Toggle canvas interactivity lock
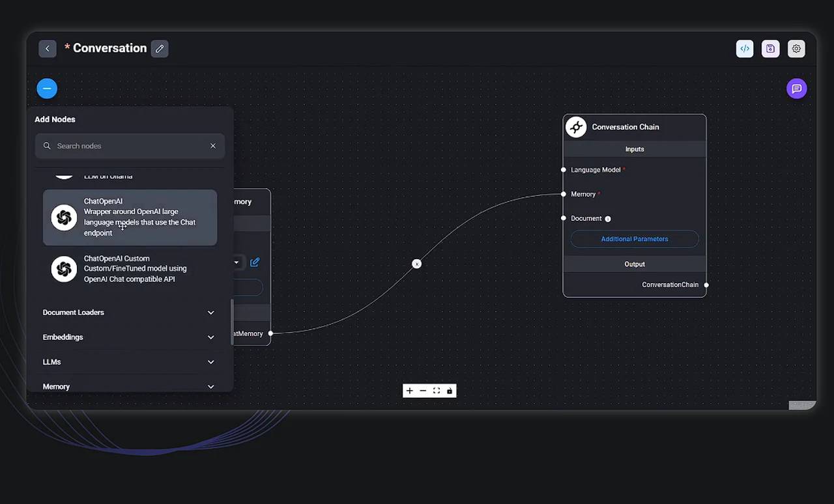Screen dimensions: 834x504 click(x=450, y=391)
